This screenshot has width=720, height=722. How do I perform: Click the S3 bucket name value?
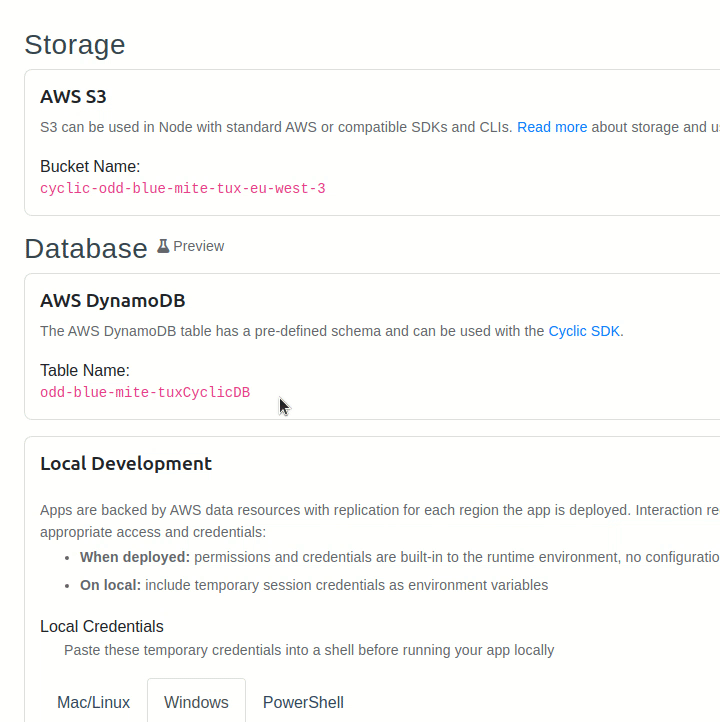coord(182,188)
